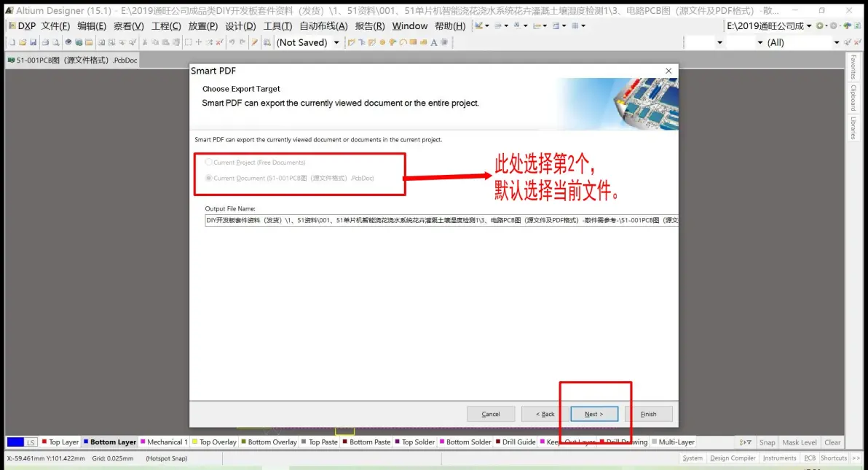The height and width of the screenshot is (470, 868).
Task: Click the blue current layer color swatch
Action: pyautogui.click(x=15, y=442)
